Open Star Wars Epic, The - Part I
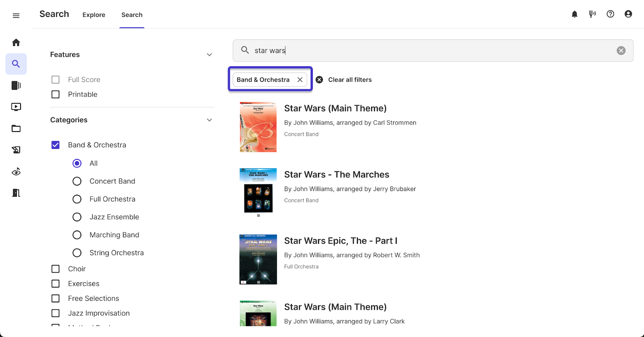 tap(341, 241)
